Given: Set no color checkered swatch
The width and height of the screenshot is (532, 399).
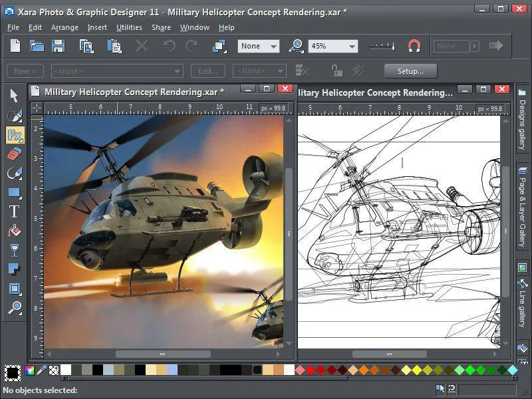Looking at the screenshot, I should 54,370.
